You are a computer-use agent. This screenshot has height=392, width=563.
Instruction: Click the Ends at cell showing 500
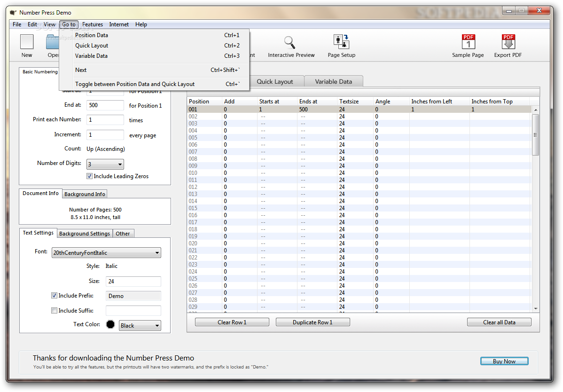click(x=317, y=110)
